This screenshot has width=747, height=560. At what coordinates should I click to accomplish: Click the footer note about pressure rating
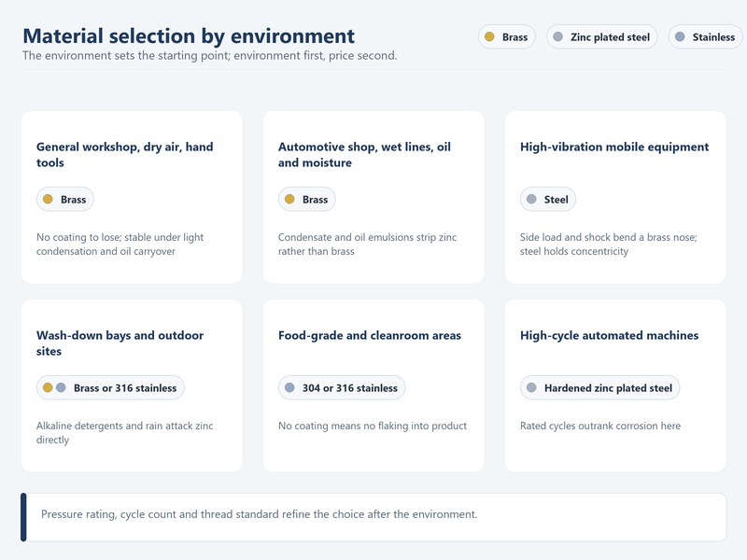pos(260,514)
